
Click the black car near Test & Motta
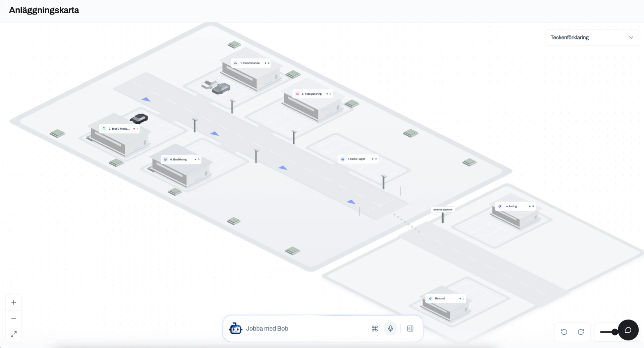coord(139,119)
